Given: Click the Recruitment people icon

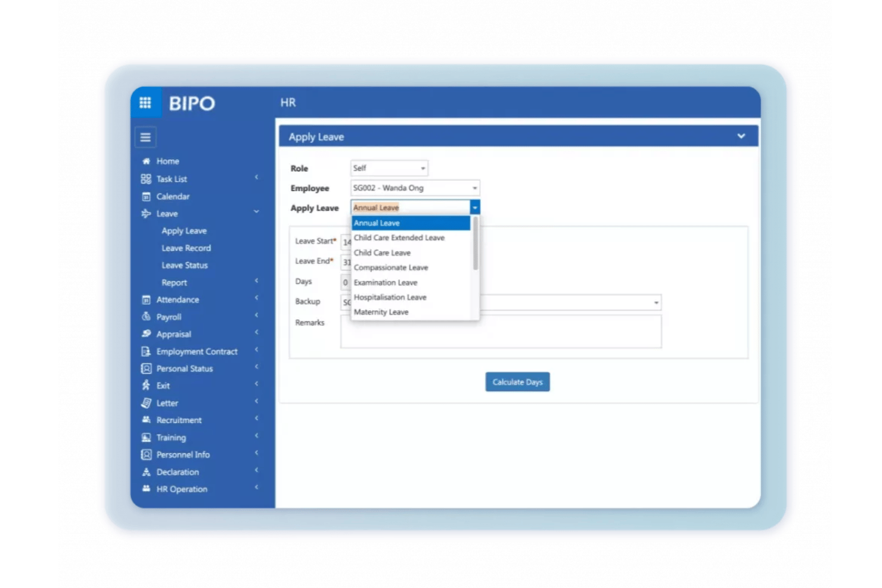Looking at the screenshot, I should pyautogui.click(x=146, y=420).
